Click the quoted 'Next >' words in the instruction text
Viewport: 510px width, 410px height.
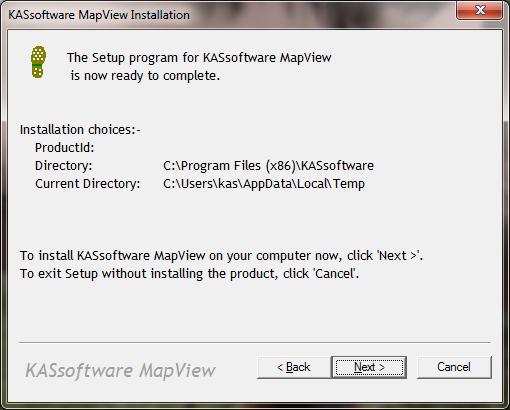[399, 256]
